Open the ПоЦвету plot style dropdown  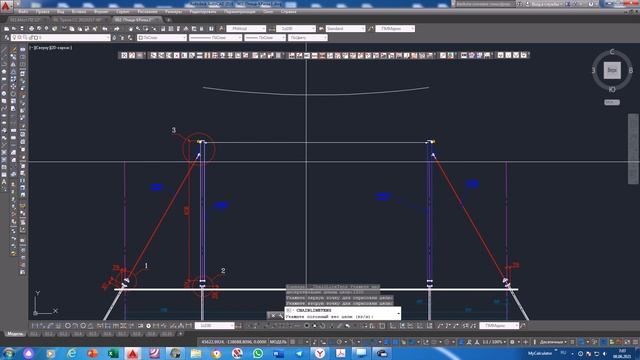pyautogui.click(x=308, y=38)
